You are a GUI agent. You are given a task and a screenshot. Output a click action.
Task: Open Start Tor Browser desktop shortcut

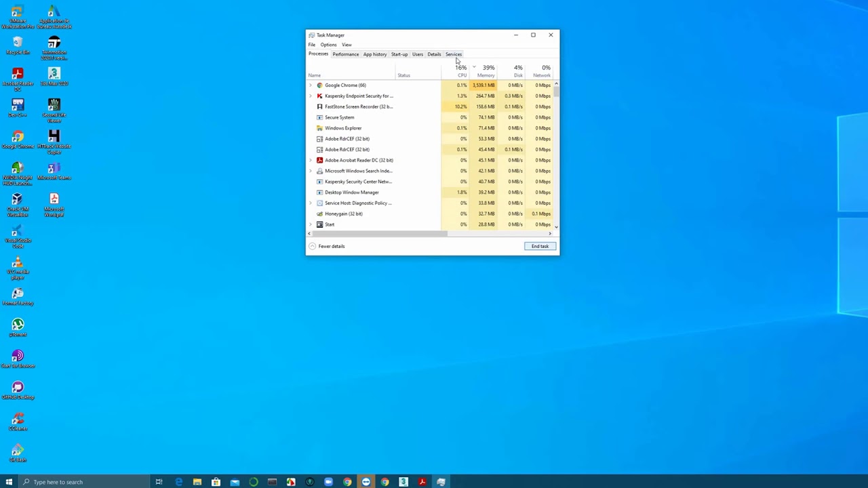coord(18,359)
